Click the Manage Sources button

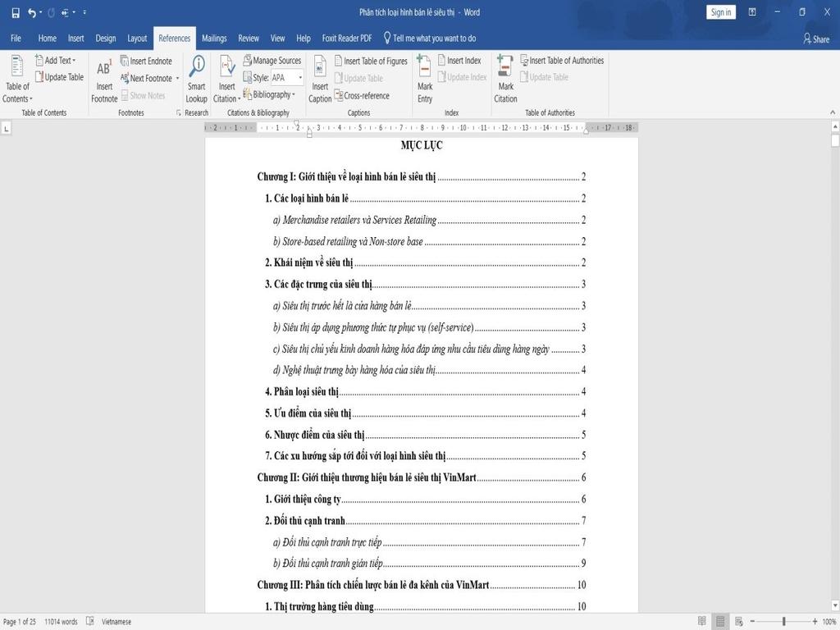click(272, 61)
